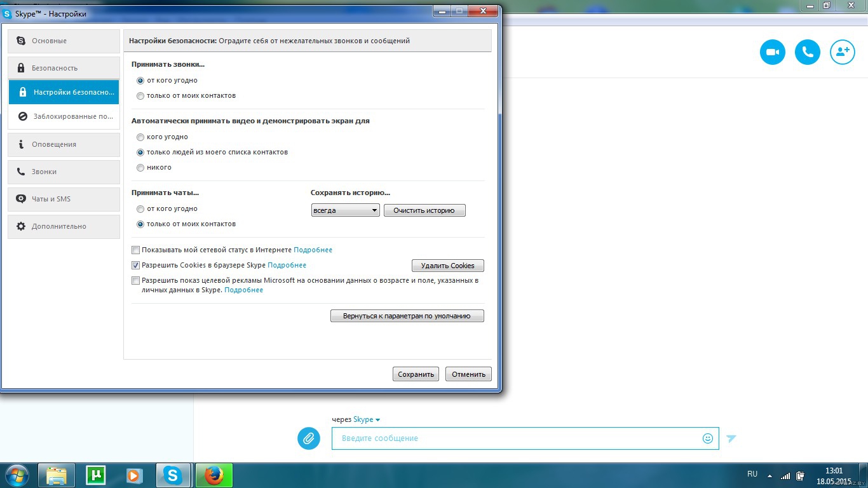Accept calls 'только от моих контактов'

(140, 96)
